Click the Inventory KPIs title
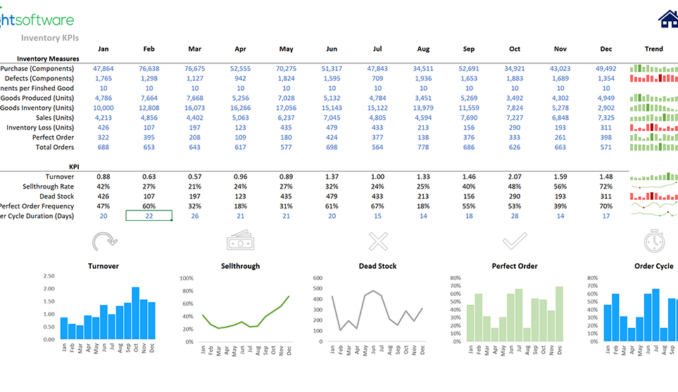 point(50,38)
